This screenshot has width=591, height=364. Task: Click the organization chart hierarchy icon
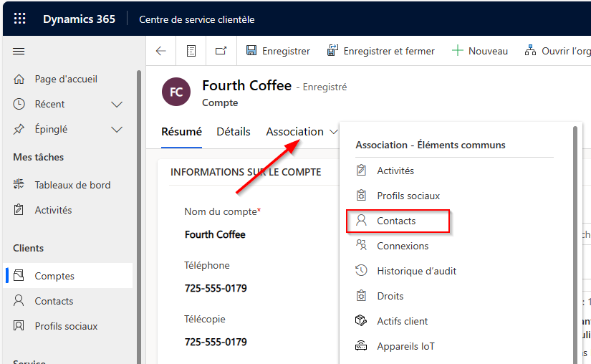[x=530, y=50]
